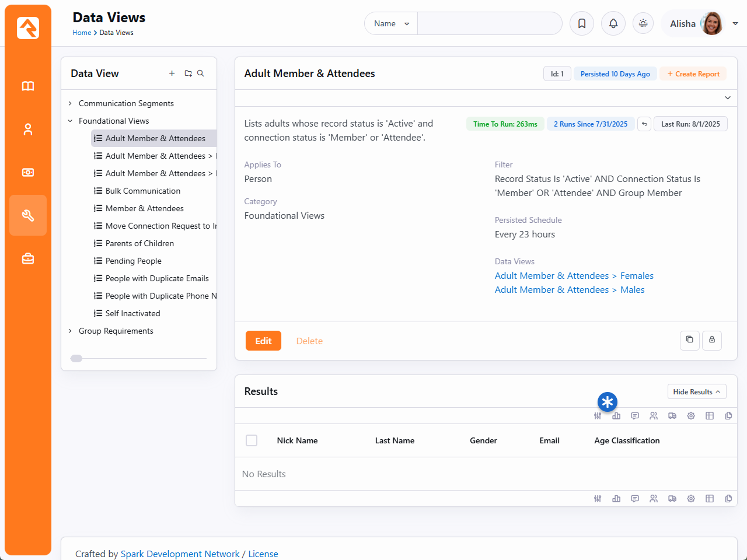Collapse the Foundational Views category

70,121
